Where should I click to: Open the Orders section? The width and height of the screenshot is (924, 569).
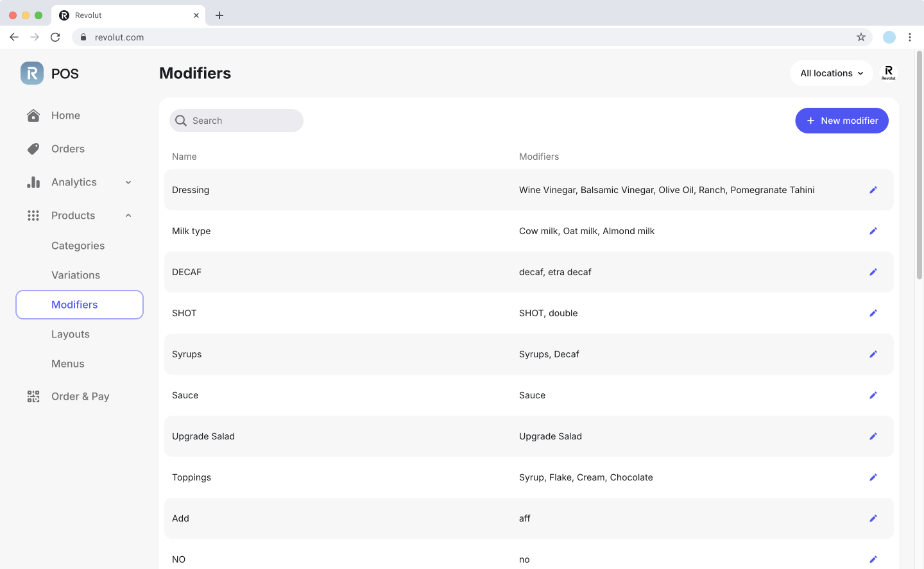[68, 149]
